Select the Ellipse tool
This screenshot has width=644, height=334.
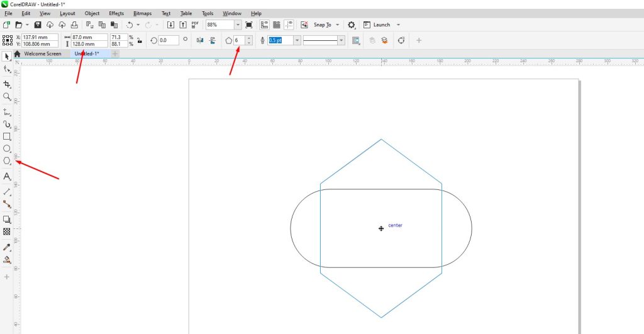coord(7,148)
